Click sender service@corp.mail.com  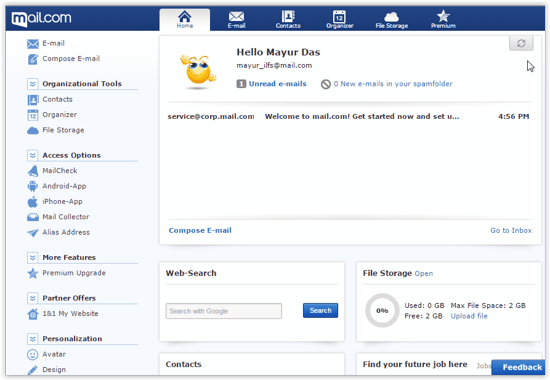211,116
